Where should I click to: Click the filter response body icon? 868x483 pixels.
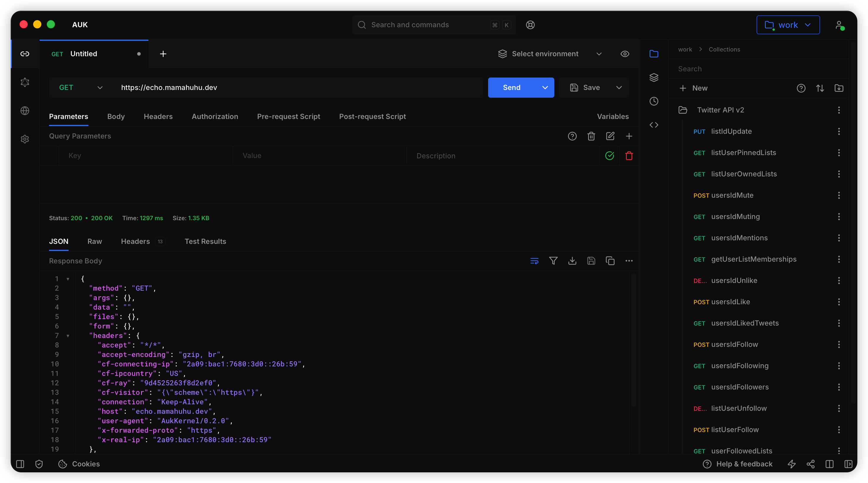(x=553, y=261)
